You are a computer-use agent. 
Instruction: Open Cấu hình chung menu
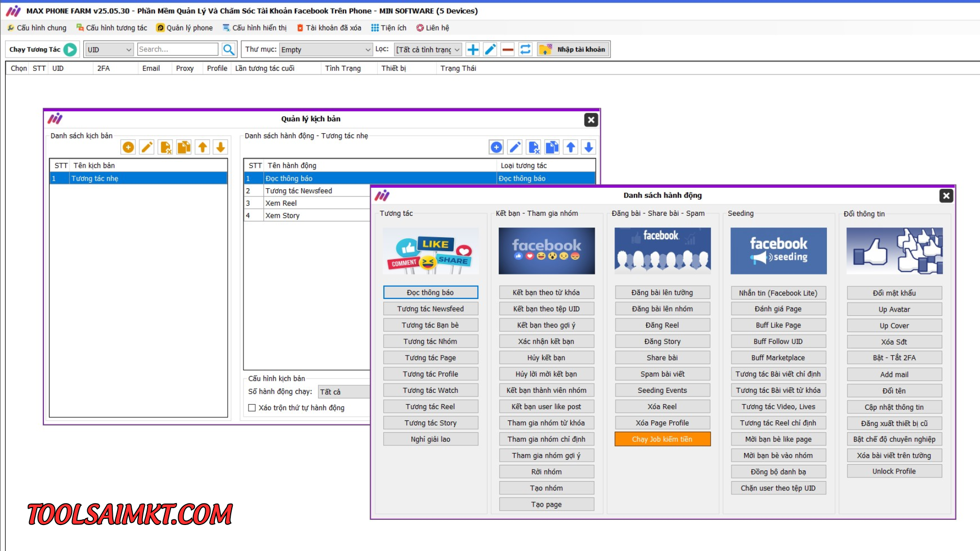pyautogui.click(x=37, y=28)
